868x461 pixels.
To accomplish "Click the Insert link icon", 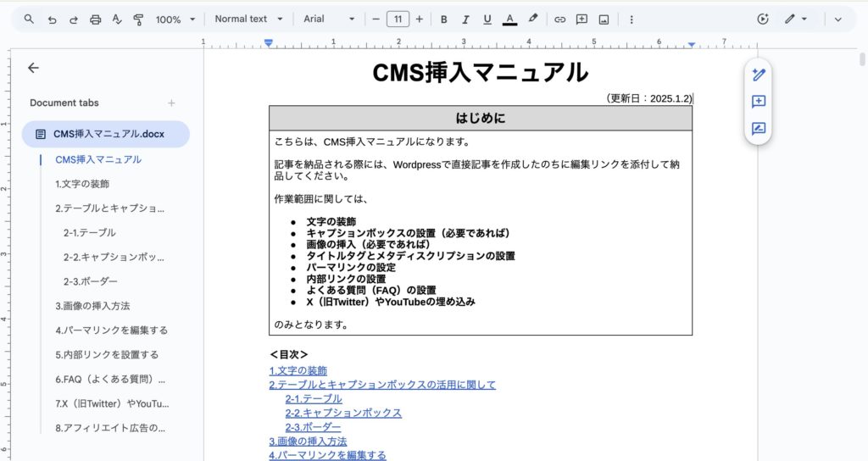I will coord(559,19).
